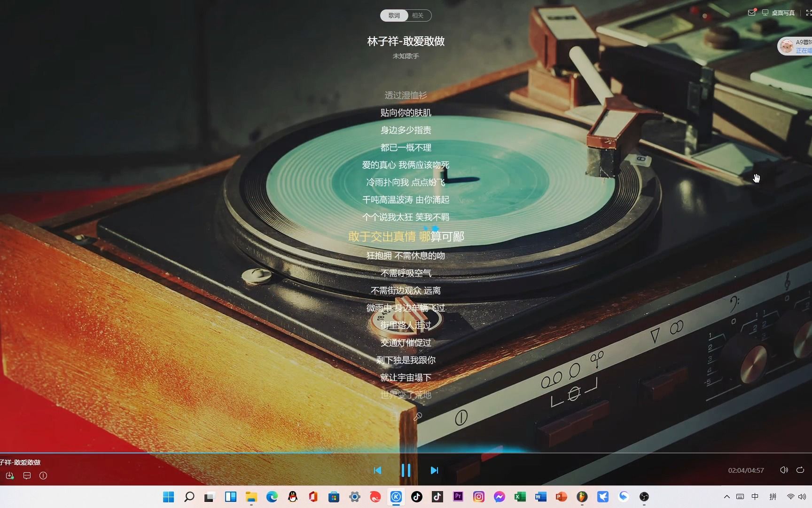Open Adobe Premiere Pro from taskbar
The image size is (812, 508).
pyautogui.click(x=458, y=497)
